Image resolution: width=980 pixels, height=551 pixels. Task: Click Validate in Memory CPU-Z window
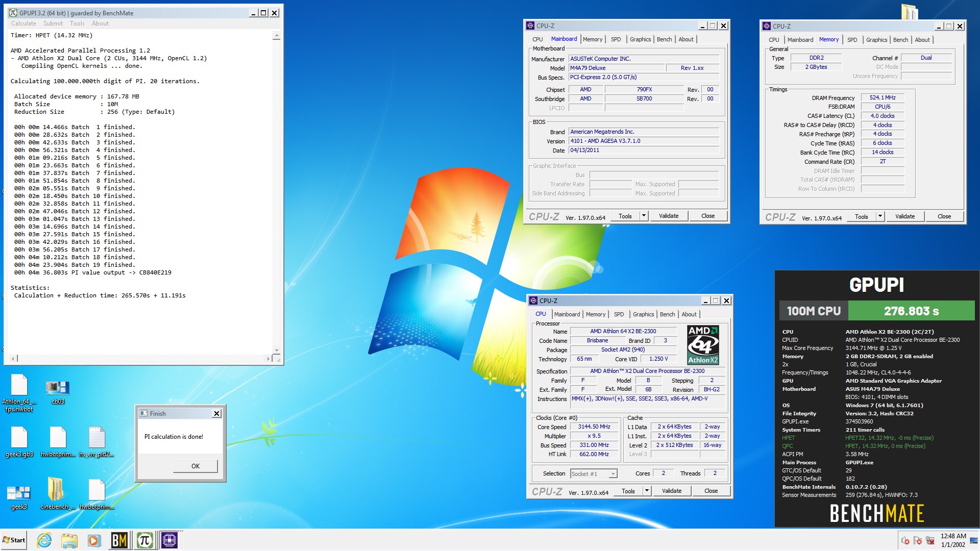(905, 216)
